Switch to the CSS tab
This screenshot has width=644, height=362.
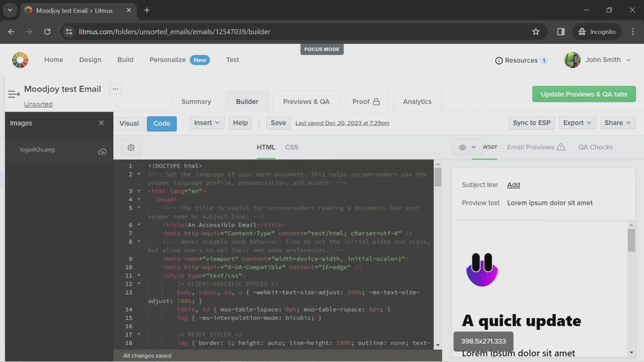click(291, 147)
